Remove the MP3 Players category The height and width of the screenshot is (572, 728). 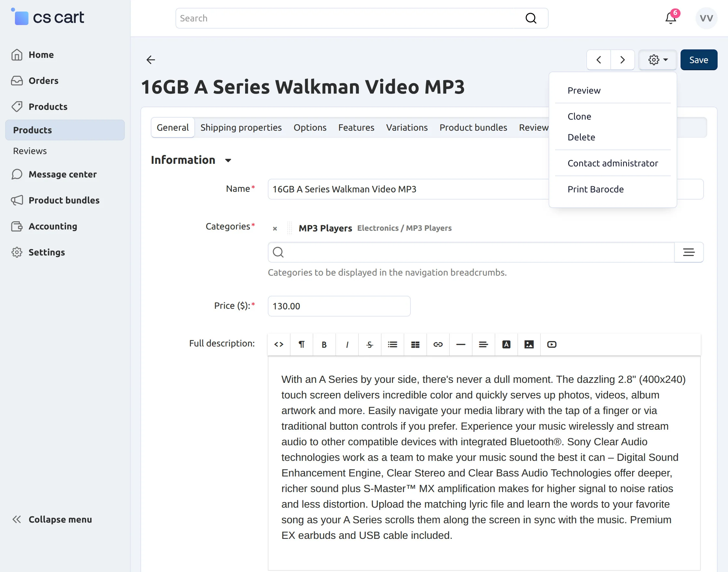pos(275,228)
